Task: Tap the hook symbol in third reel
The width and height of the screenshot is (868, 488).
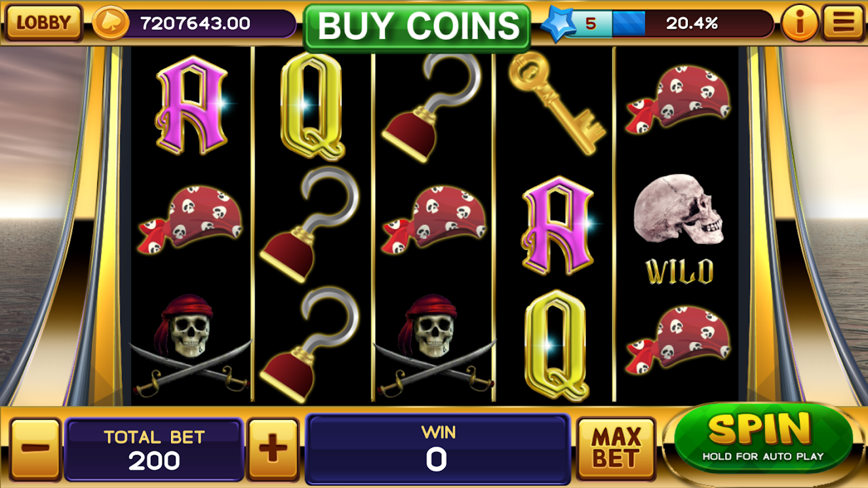Action: pos(430,107)
